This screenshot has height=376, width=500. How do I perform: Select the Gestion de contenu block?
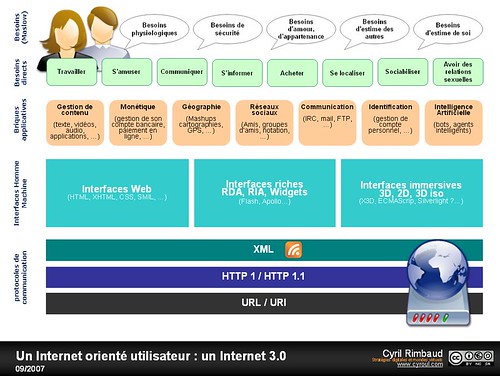tap(75, 123)
